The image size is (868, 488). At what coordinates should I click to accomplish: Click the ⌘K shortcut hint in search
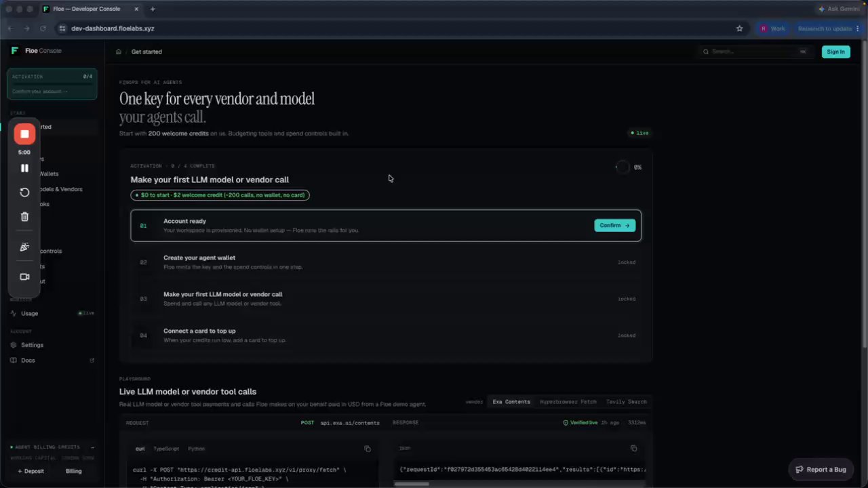pos(803,52)
